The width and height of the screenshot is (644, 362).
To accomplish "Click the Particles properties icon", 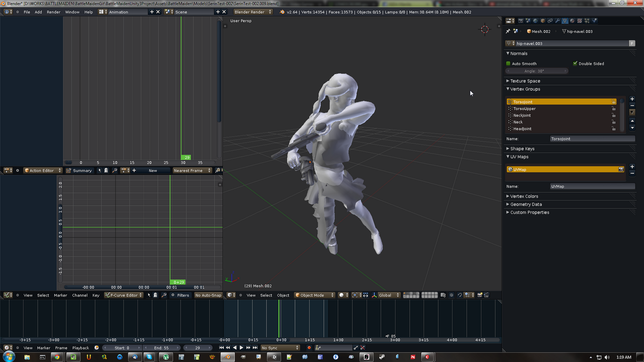I will click(587, 21).
